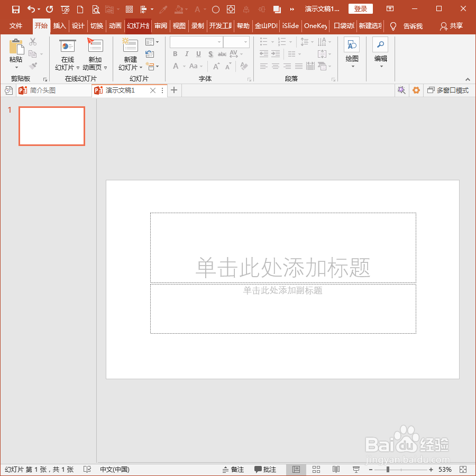
Task: Switch to slide sorter view icon
Action: pyautogui.click(x=316, y=469)
